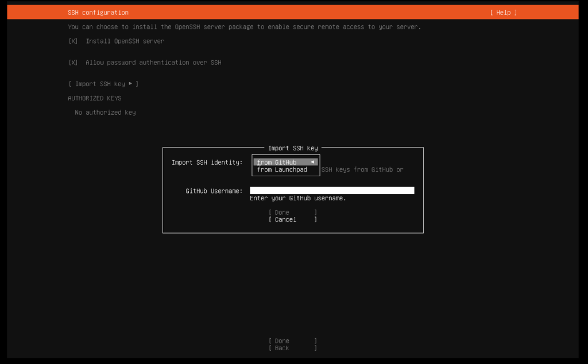Cancel the Import SSH key dialog

coord(292,219)
